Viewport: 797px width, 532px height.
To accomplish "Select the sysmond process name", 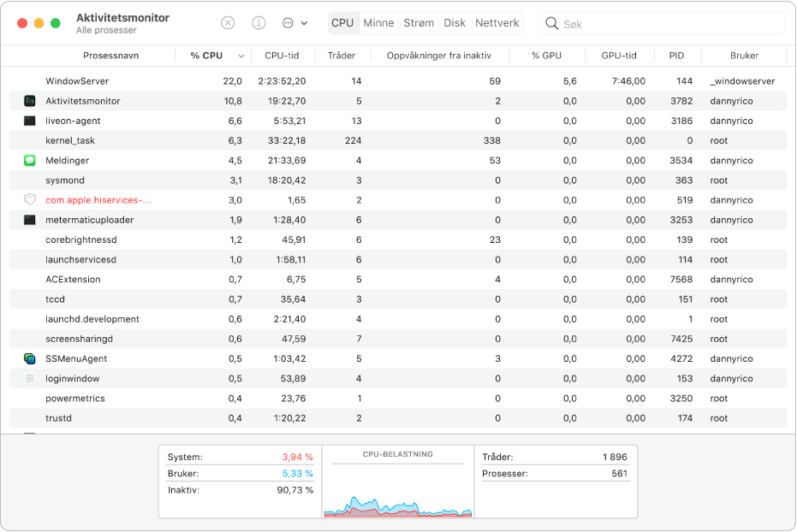I will click(x=65, y=180).
